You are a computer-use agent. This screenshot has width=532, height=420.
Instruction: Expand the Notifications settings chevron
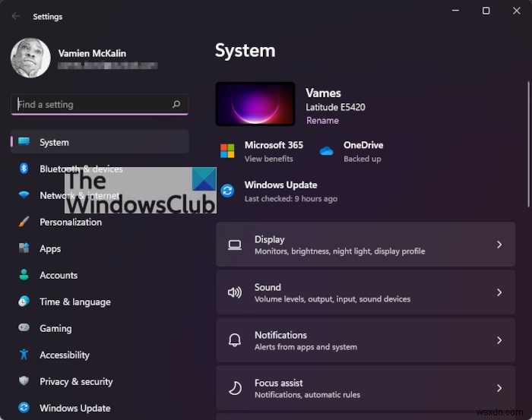coord(499,340)
